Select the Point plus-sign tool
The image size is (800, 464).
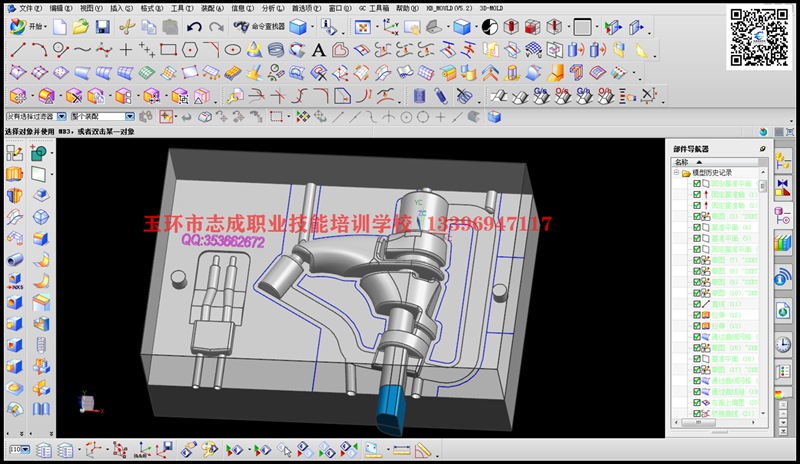point(126,50)
